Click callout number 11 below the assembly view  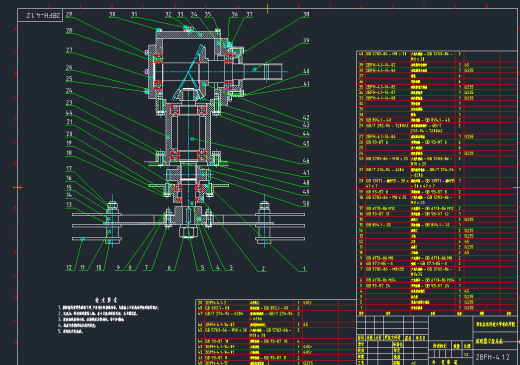82,267
